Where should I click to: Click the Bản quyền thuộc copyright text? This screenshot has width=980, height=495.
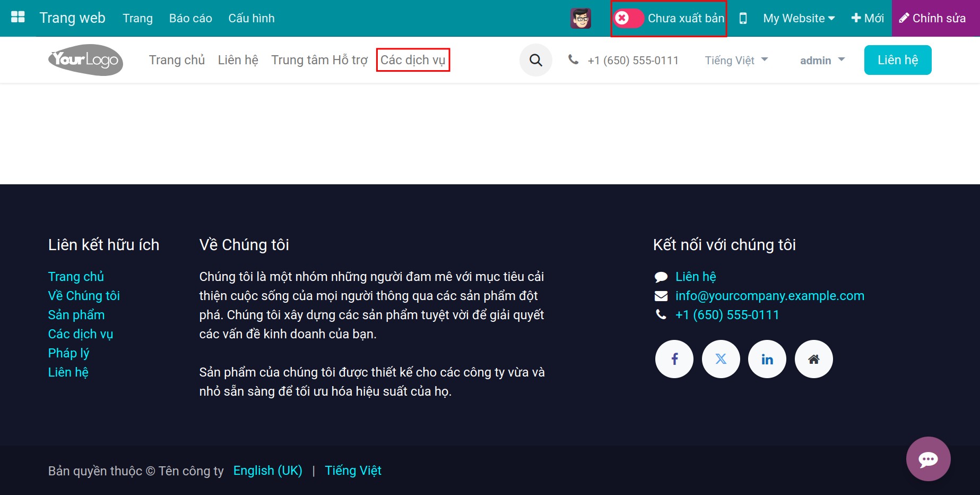coord(136,471)
